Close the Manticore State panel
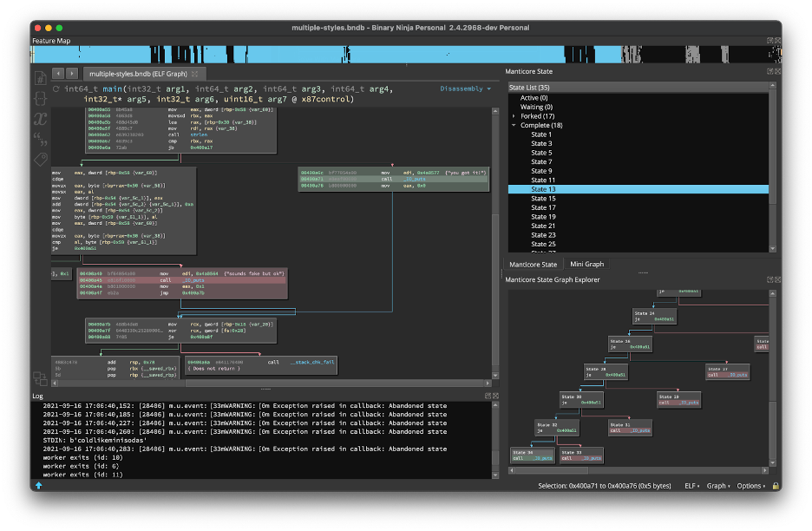 776,71
